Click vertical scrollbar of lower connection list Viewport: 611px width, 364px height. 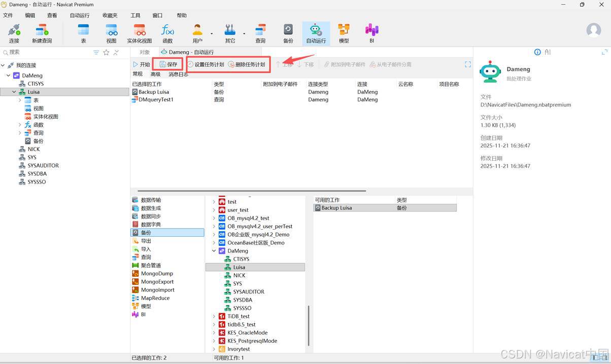tap(309, 327)
